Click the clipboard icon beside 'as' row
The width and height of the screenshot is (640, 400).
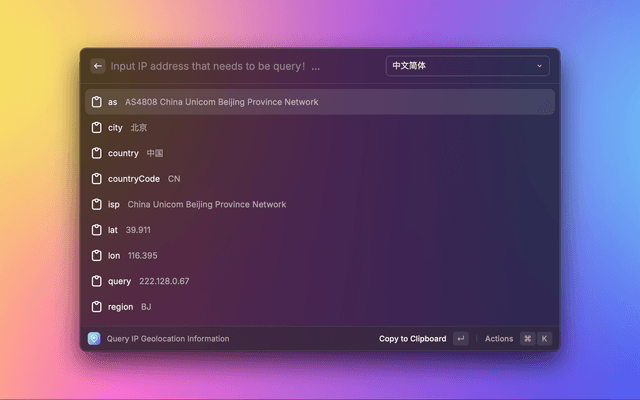coord(97,102)
